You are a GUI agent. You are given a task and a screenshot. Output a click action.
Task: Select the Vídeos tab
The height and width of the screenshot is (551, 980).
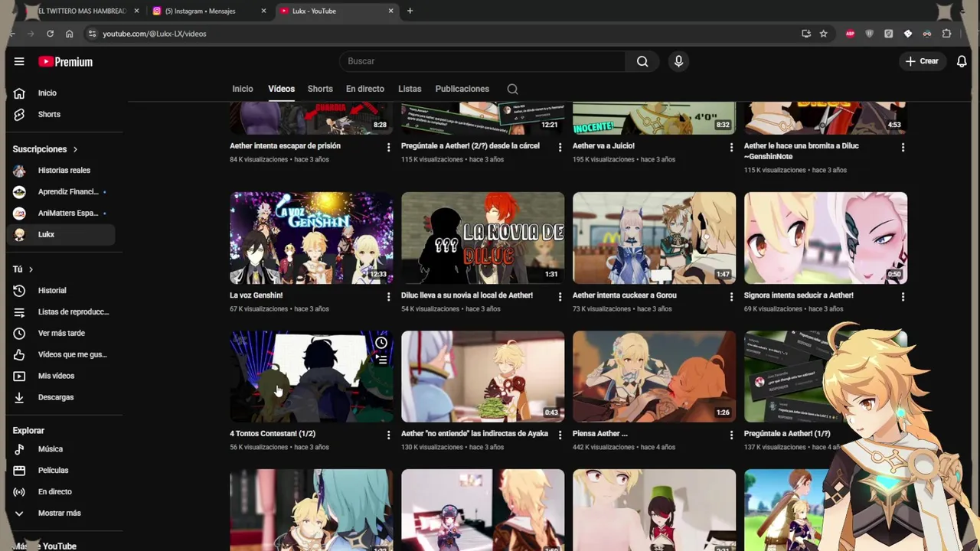(x=281, y=89)
